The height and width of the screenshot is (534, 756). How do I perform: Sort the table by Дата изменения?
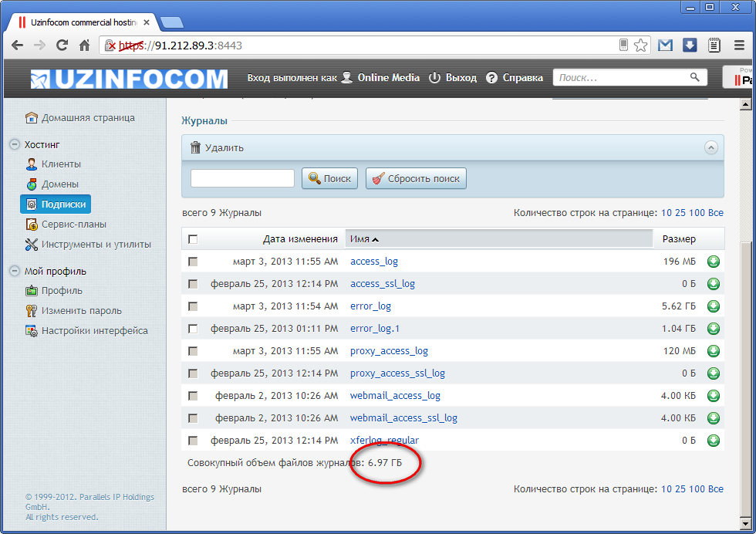coord(300,239)
